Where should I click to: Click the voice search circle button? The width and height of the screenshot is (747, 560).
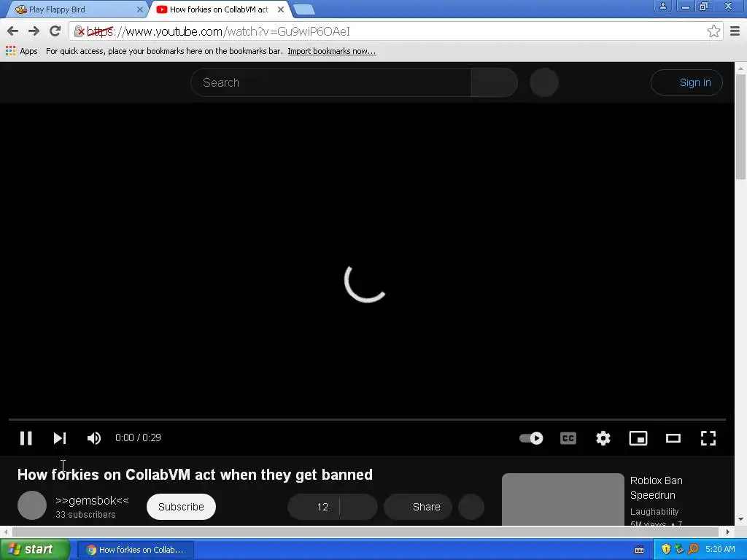click(544, 82)
